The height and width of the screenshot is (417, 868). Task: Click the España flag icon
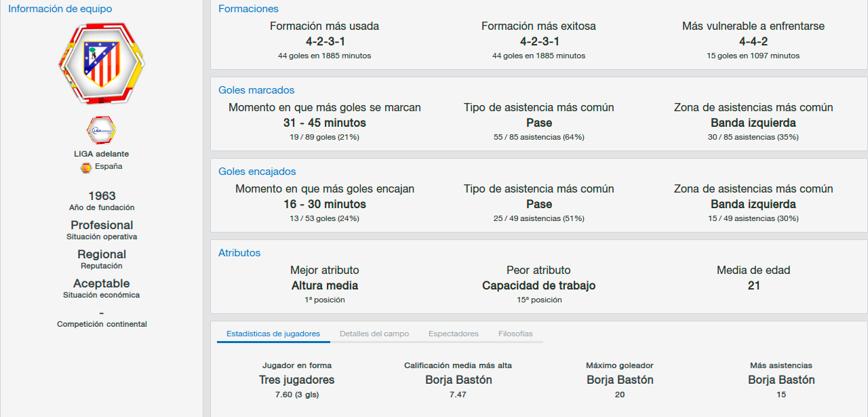[x=86, y=167]
